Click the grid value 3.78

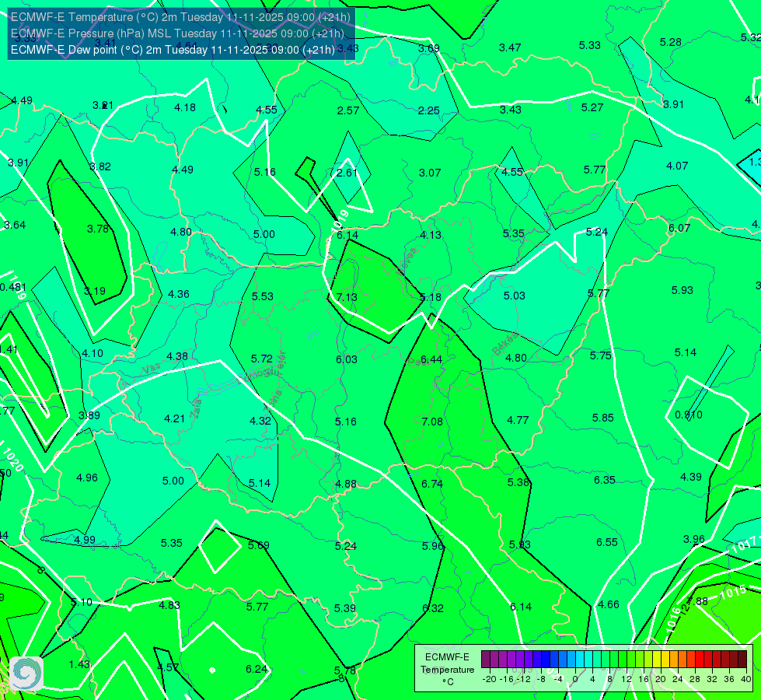click(x=97, y=229)
